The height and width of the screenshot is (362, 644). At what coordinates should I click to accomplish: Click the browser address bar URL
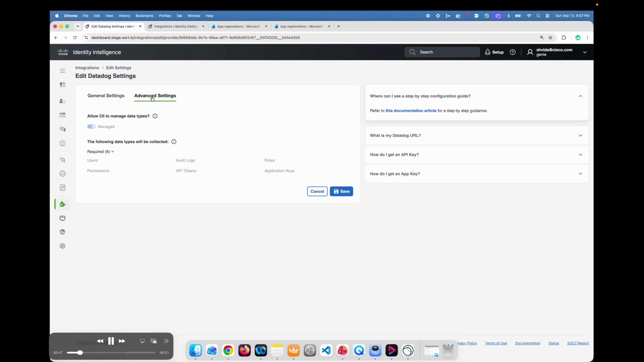click(196, 38)
